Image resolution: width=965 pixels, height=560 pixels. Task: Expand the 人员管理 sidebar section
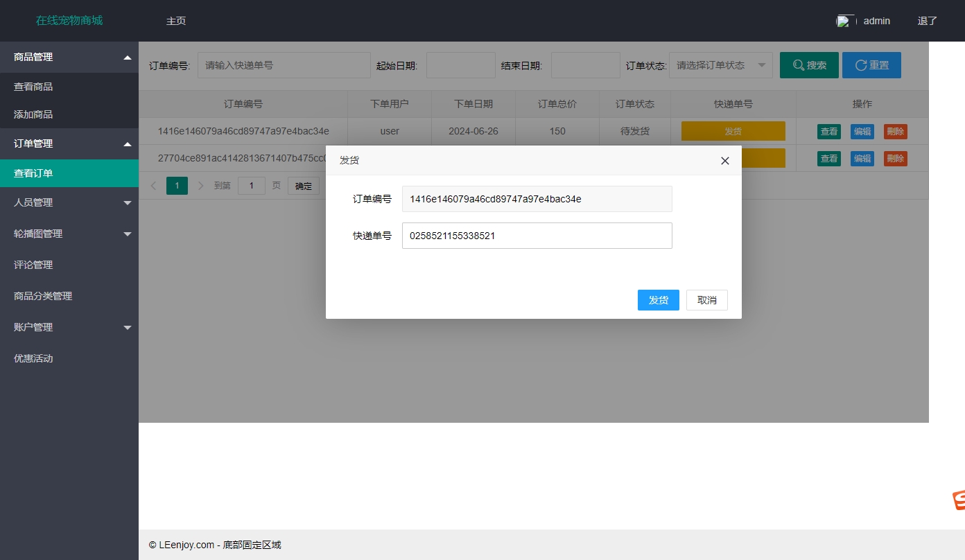(x=69, y=202)
